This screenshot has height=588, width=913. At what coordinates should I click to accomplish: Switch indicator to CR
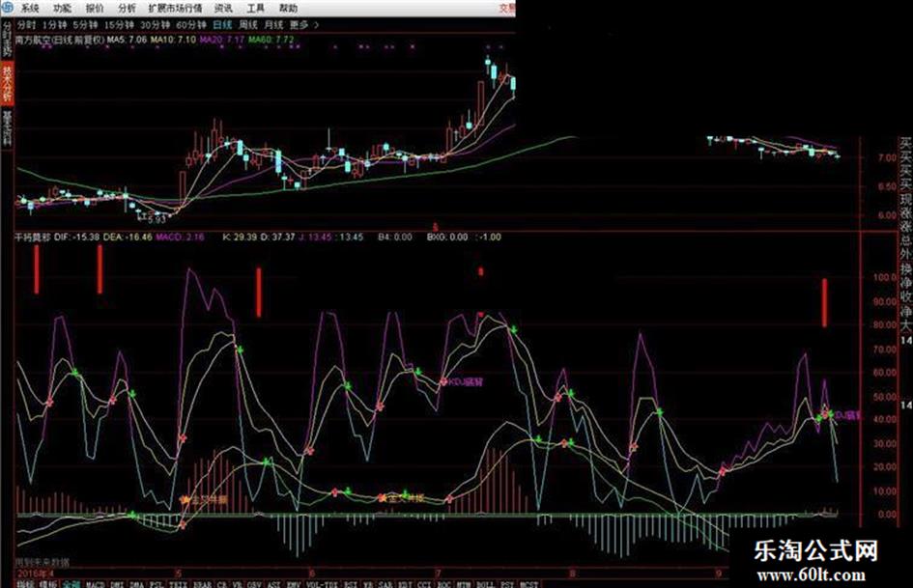[x=222, y=583]
